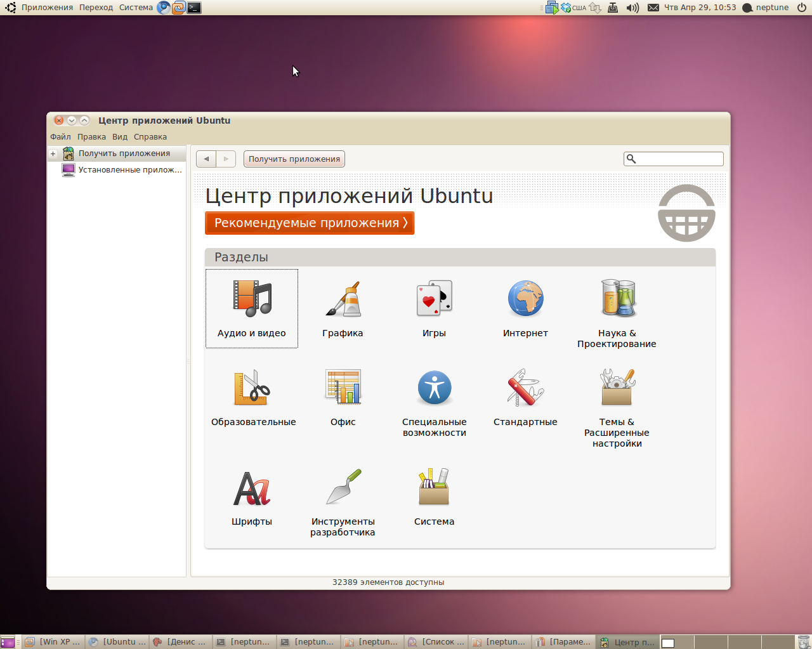Screen dimensions: 812x649
Task: Select Установленные приложения in the sidebar
Action: 122,170
